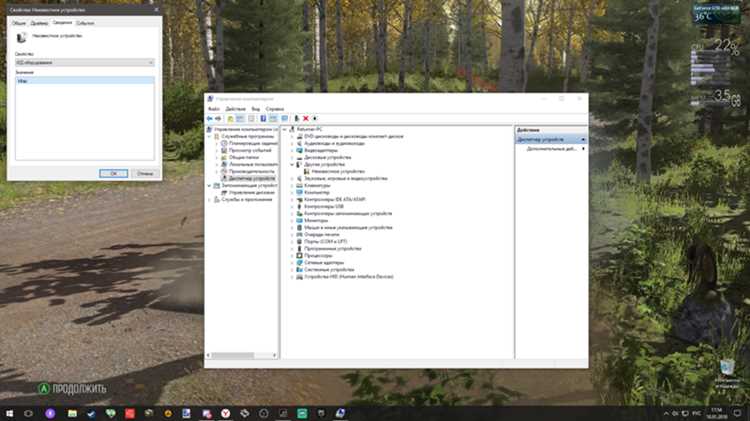This screenshot has height=421, width=750.
Task: Select the Контроллеры USB category icon
Action: click(x=299, y=207)
